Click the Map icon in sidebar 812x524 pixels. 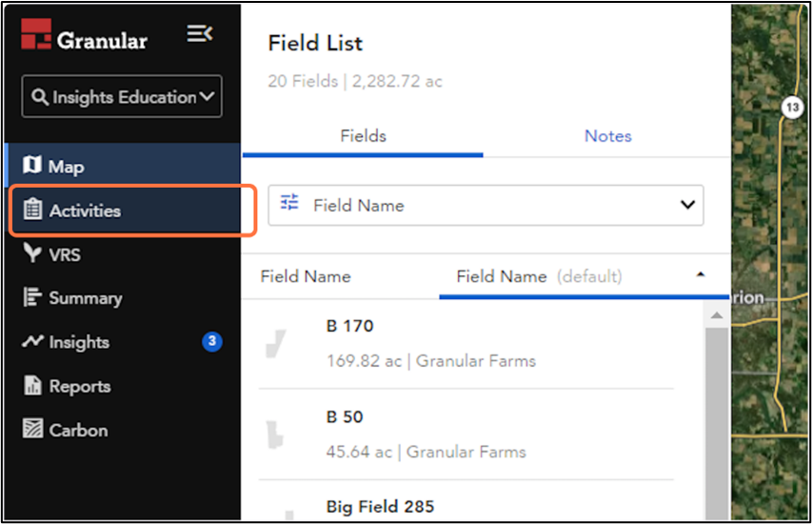click(32, 166)
